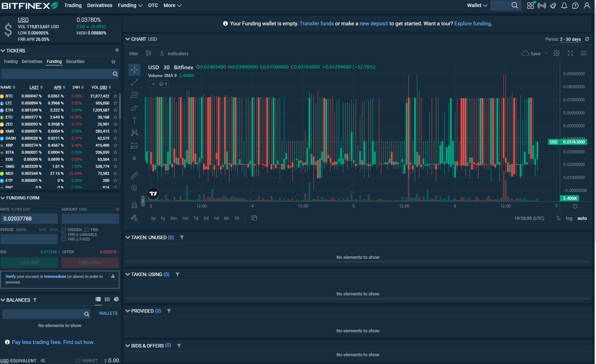
Task: Collapse the Taken: Unused section
Action: [x=128, y=237]
